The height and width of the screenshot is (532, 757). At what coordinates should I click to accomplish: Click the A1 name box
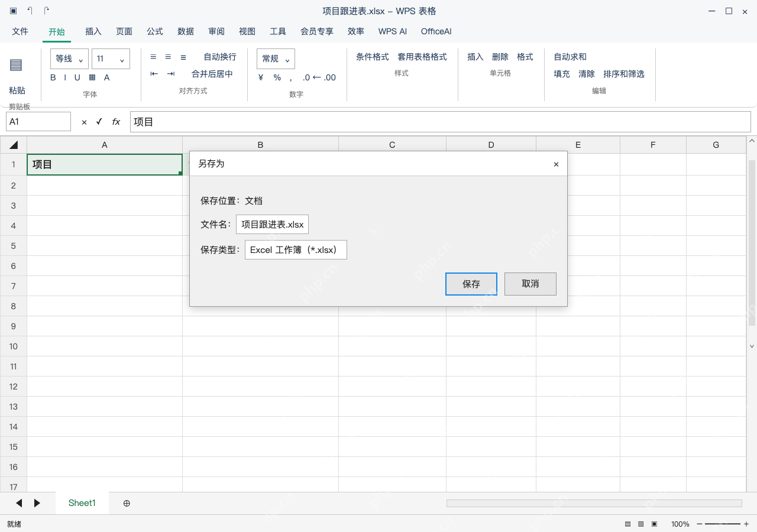(x=38, y=122)
